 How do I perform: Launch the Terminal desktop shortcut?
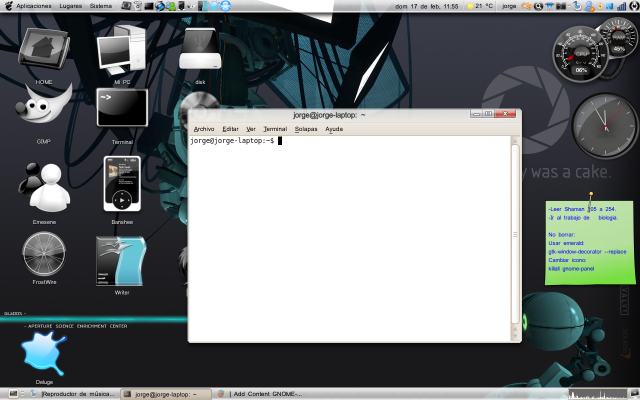pos(122,108)
